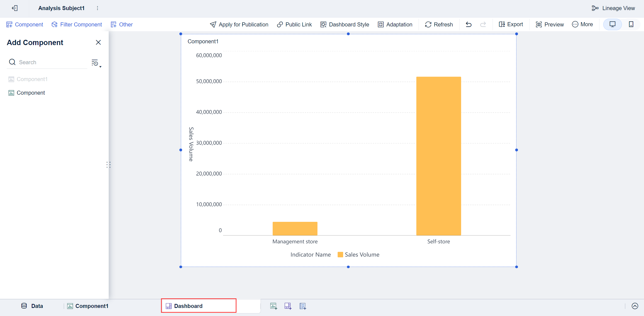Click the Public Link button
Screen dimensions: 644x316
click(294, 24)
